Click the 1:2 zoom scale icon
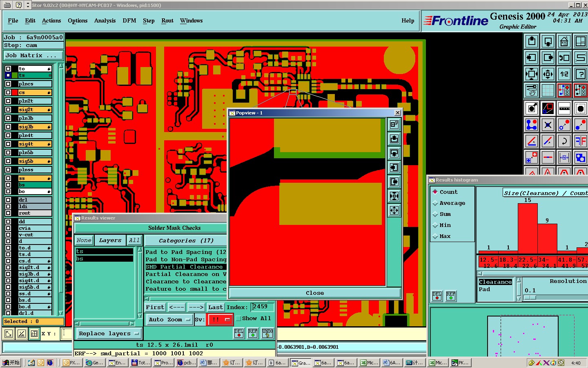588x368 pixels. (x=564, y=74)
